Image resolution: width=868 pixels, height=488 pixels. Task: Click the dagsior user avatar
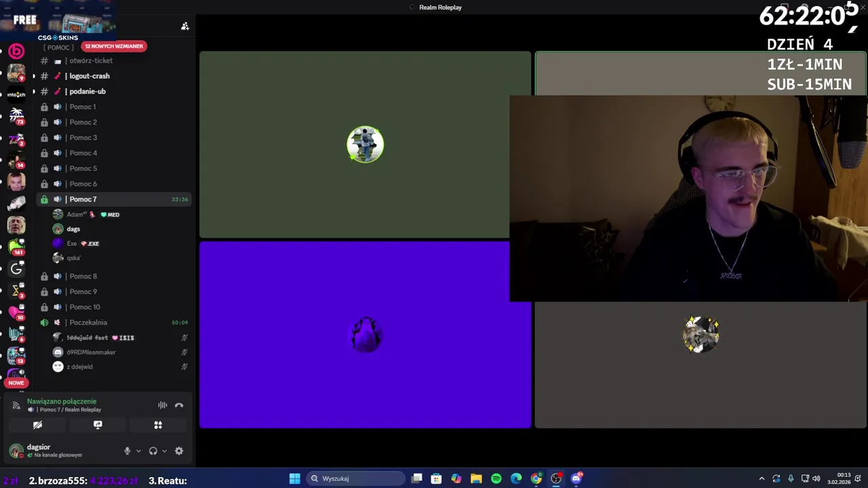click(x=16, y=451)
